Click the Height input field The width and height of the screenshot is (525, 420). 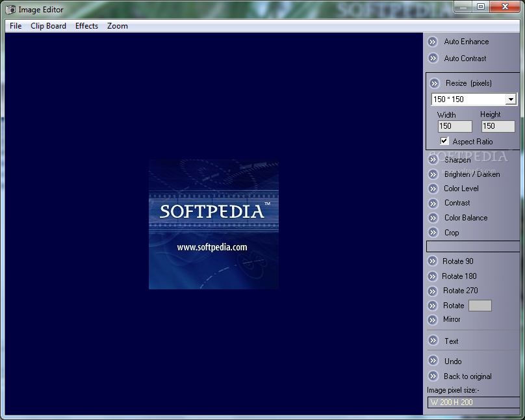coord(498,126)
